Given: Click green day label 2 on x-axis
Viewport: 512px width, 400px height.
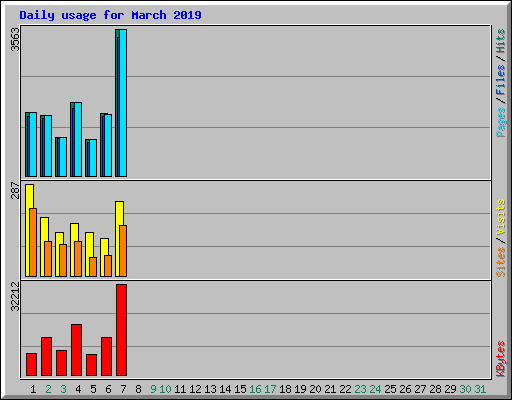Looking at the screenshot, I should tap(48, 389).
